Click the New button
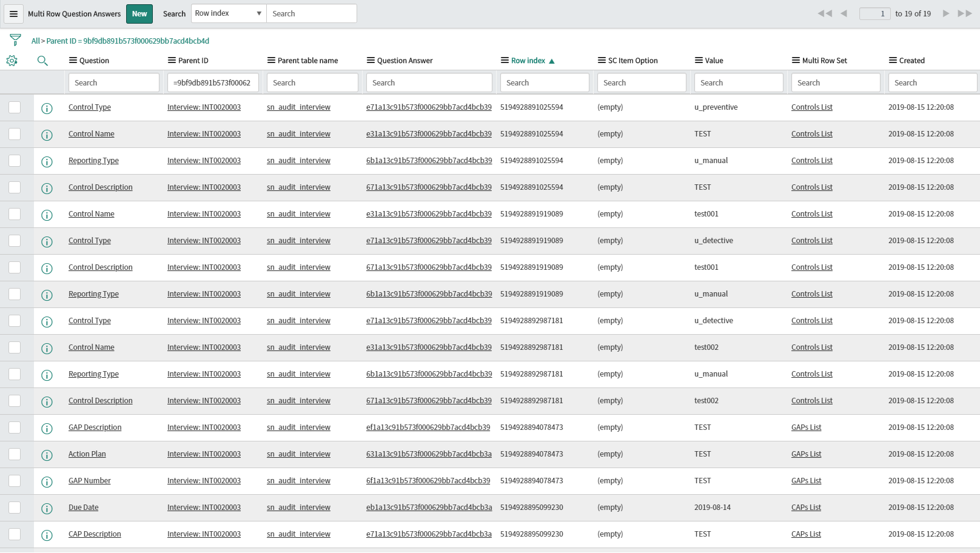The width and height of the screenshot is (980, 553). 139,13
